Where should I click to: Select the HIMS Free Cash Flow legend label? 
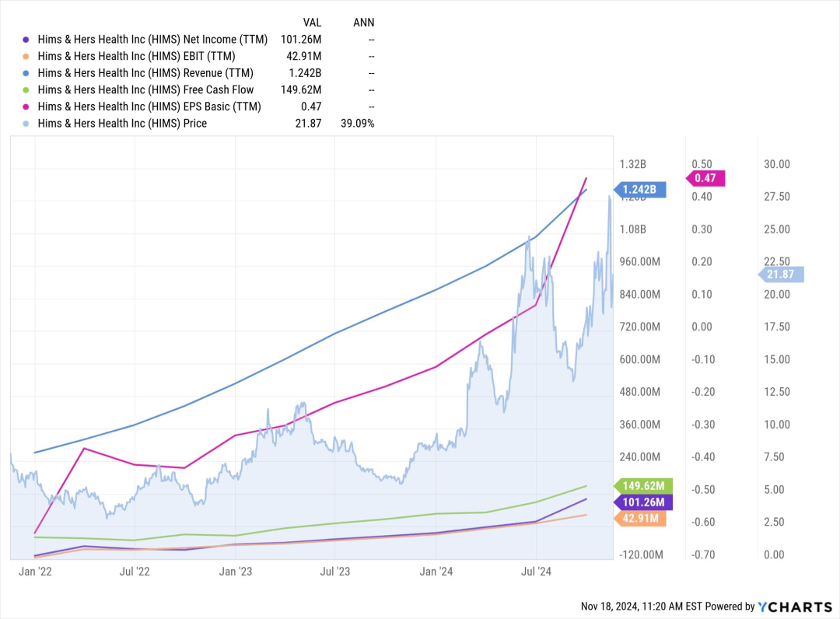(x=145, y=90)
